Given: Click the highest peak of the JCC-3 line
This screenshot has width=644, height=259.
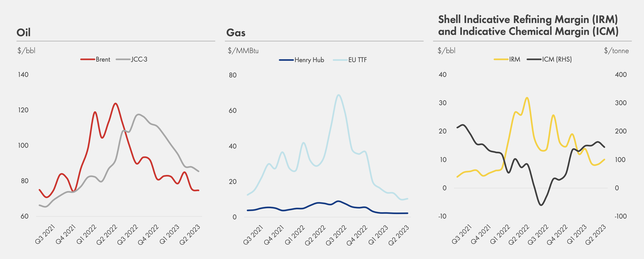Looking at the screenshot, I should tap(138, 114).
